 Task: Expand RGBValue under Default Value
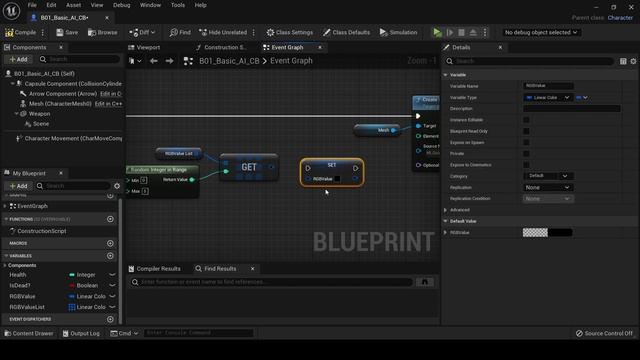click(445, 233)
